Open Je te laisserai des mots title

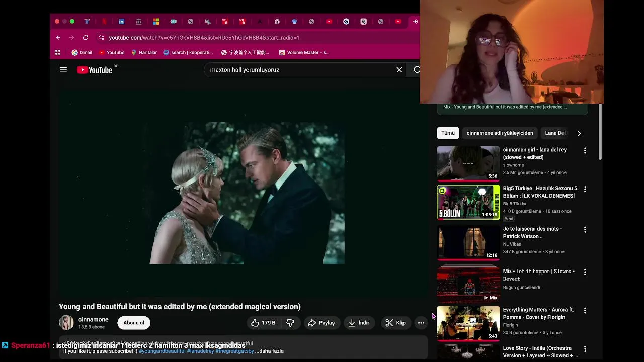pyautogui.click(x=532, y=232)
